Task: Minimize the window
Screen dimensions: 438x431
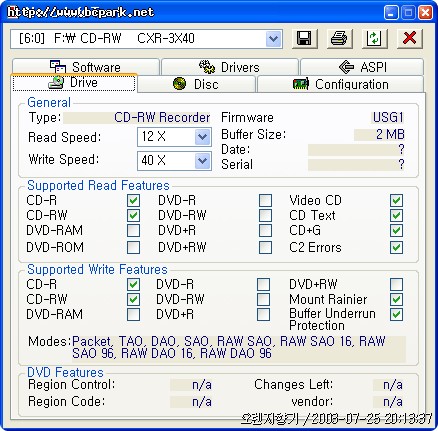Action: pyautogui.click(x=391, y=13)
